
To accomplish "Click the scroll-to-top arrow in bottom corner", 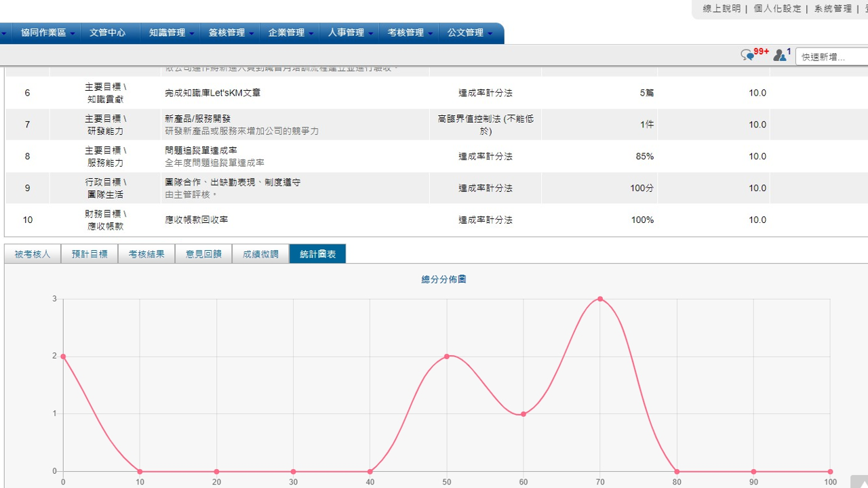I will 859,481.
